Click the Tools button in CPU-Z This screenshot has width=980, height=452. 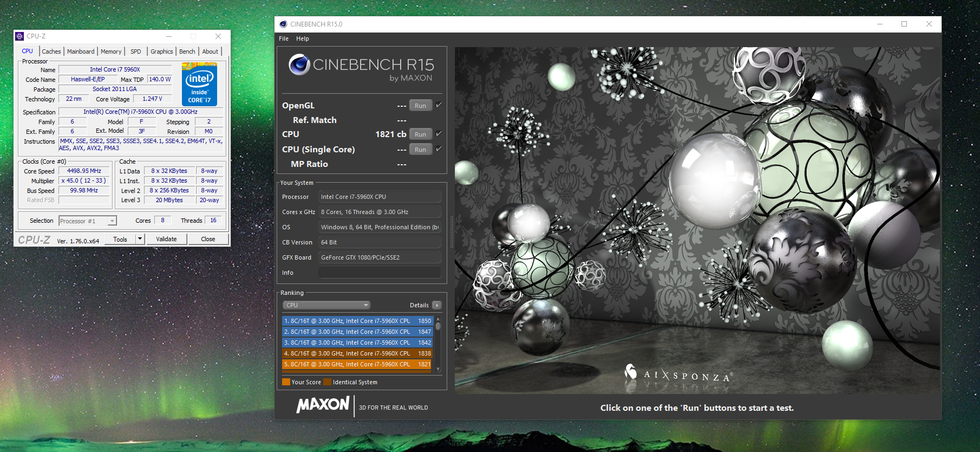(120, 239)
